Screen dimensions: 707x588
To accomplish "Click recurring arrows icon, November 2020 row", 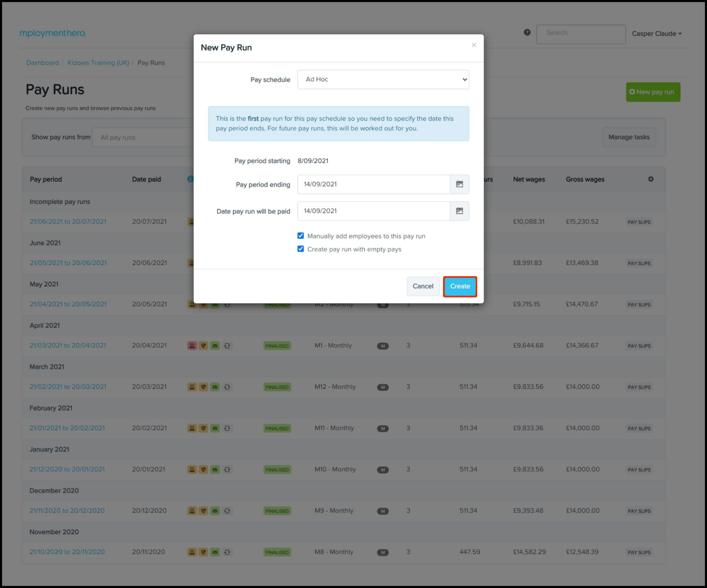I will pos(227,552).
